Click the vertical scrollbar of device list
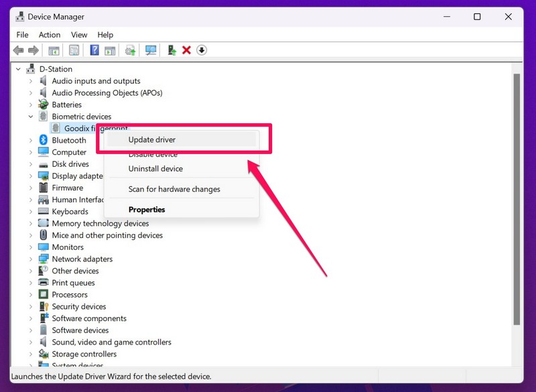 click(x=517, y=201)
